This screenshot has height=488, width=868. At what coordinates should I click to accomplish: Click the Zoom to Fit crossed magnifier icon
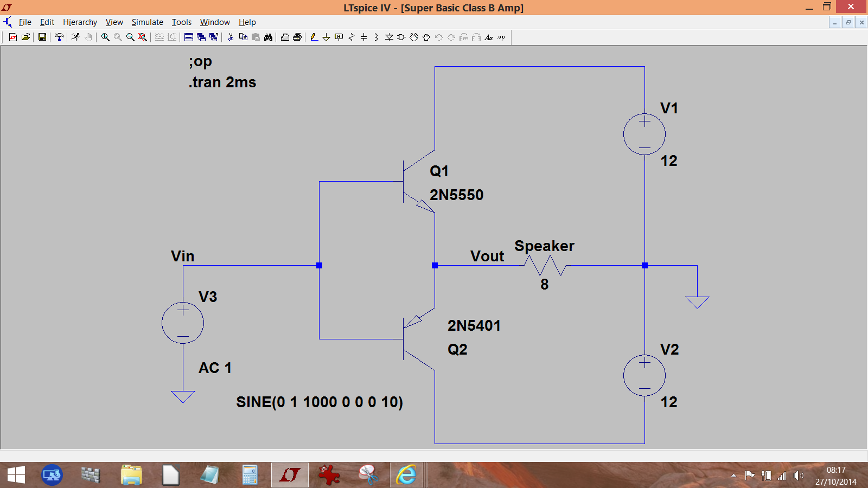pyautogui.click(x=143, y=37)
